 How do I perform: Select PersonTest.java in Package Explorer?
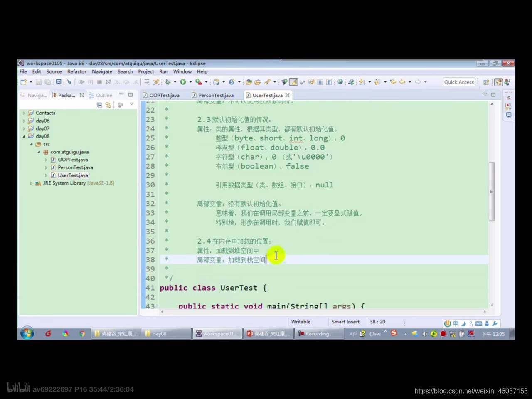(x=75, y=167)
